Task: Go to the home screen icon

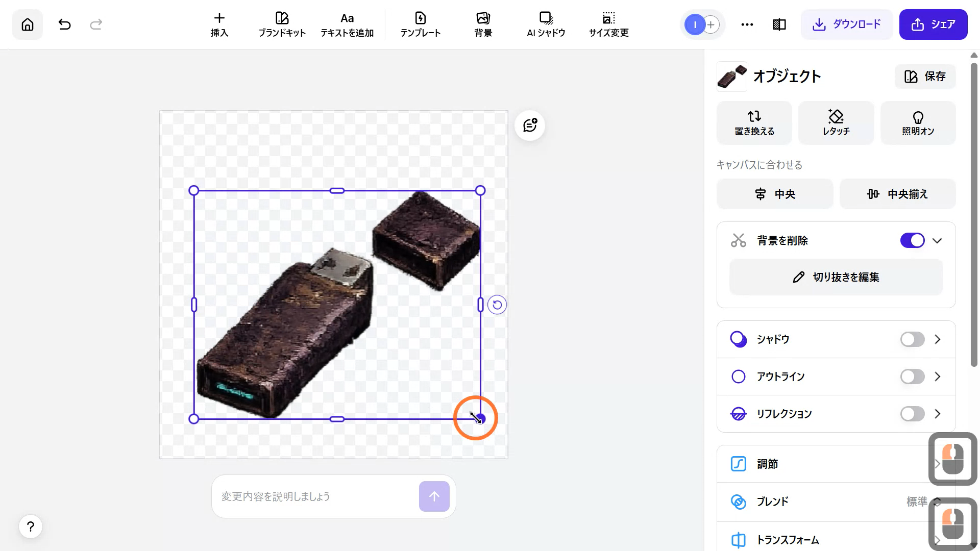Action: click(x=28, y=24)
